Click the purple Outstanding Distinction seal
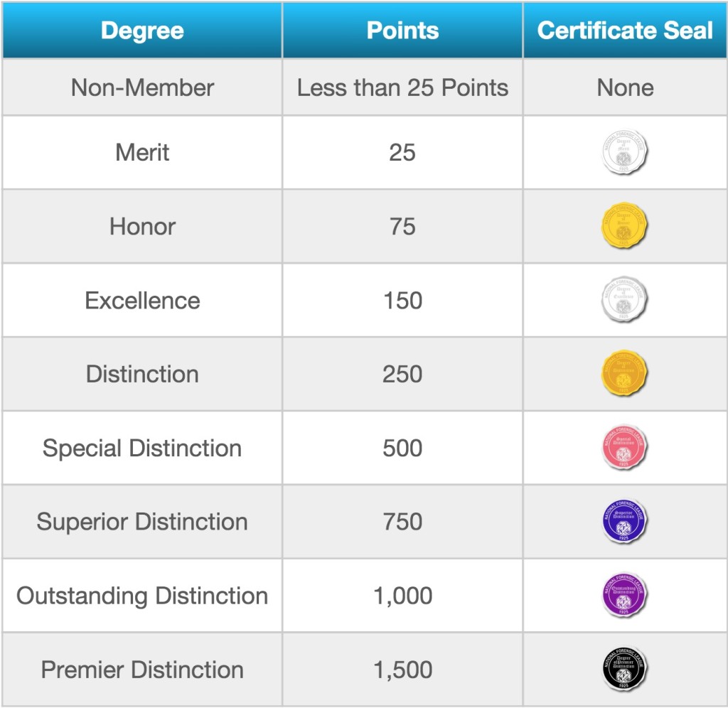728x708 pixels. point(624,596)
